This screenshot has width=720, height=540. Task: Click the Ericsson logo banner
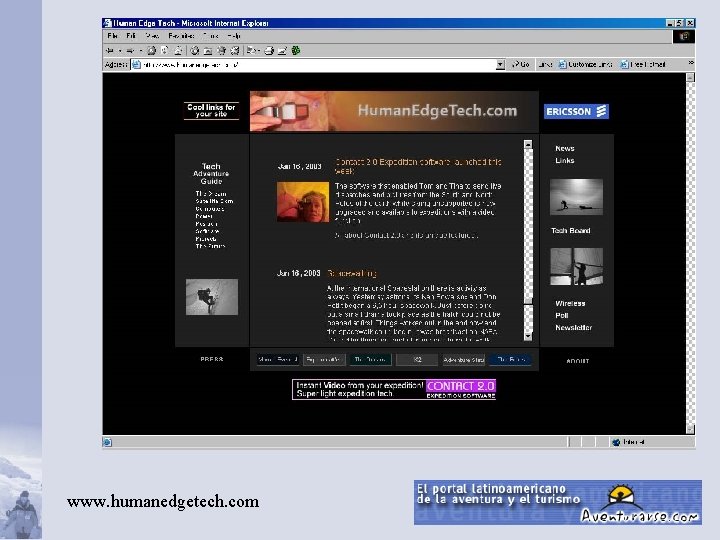tap(576, 112)
